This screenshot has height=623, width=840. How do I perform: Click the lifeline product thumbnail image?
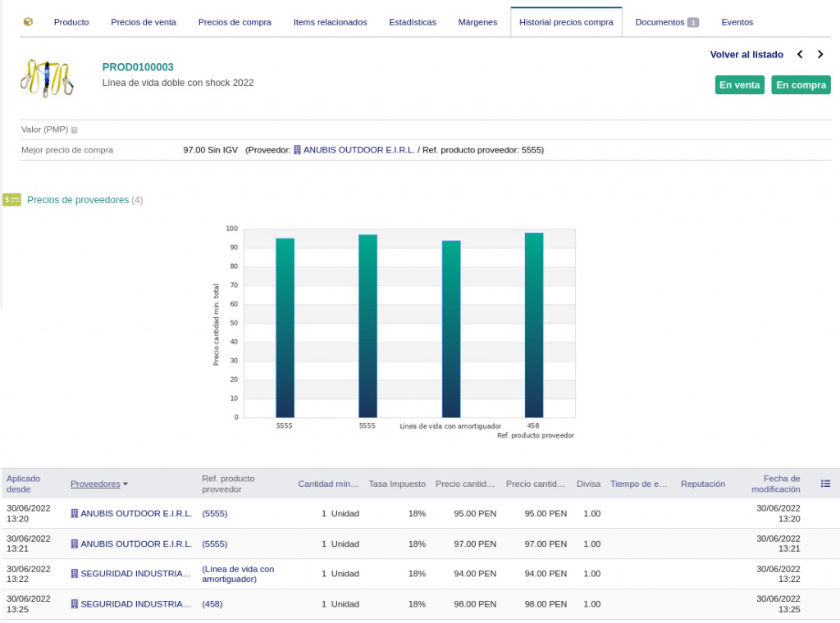coord(48,78)
